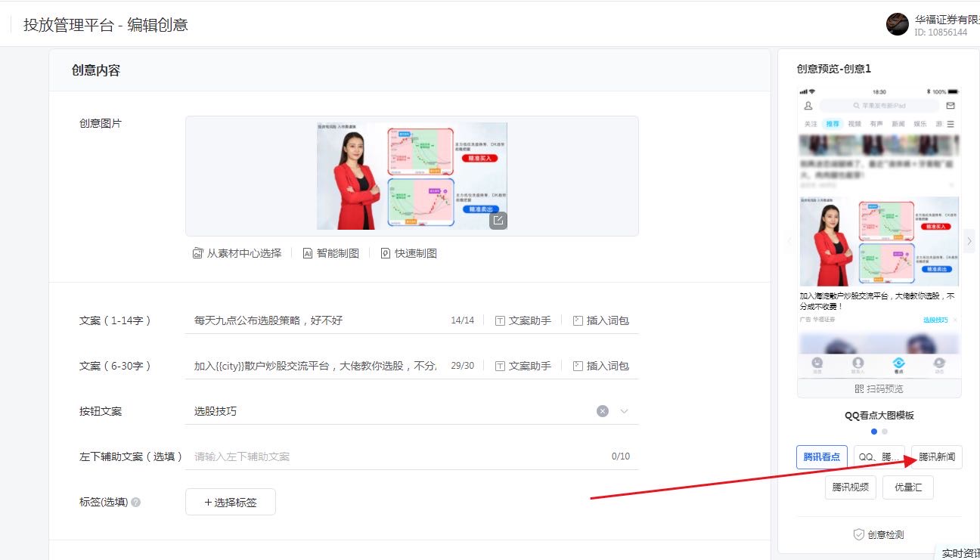980x560 pixels.
Task: Switch preview to 腾讯视频
Action: coord(850,487)
